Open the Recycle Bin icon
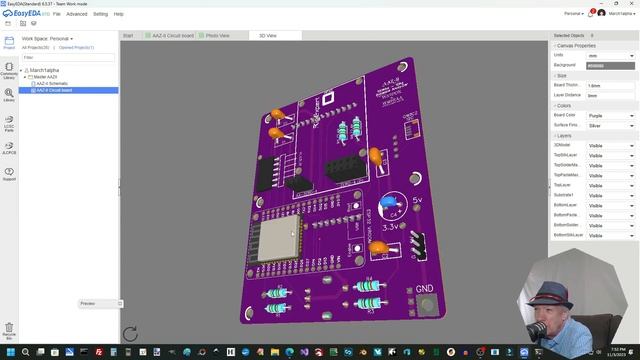This screenshot has height=360, width=640. tap(9, 331)
